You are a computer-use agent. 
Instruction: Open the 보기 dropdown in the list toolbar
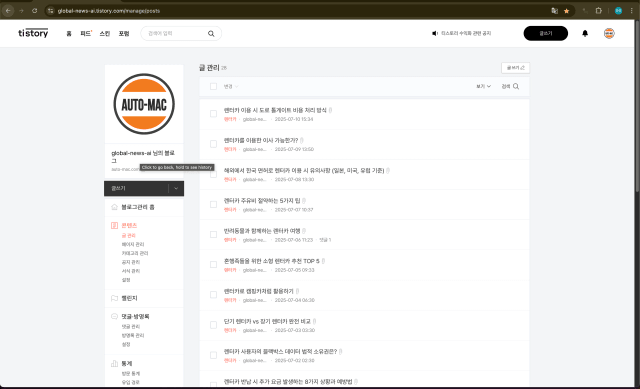(x=483, y=86)
